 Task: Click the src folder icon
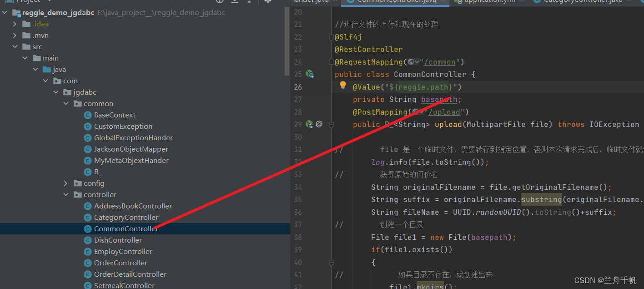pyautogui.click(x=26, y=47)
